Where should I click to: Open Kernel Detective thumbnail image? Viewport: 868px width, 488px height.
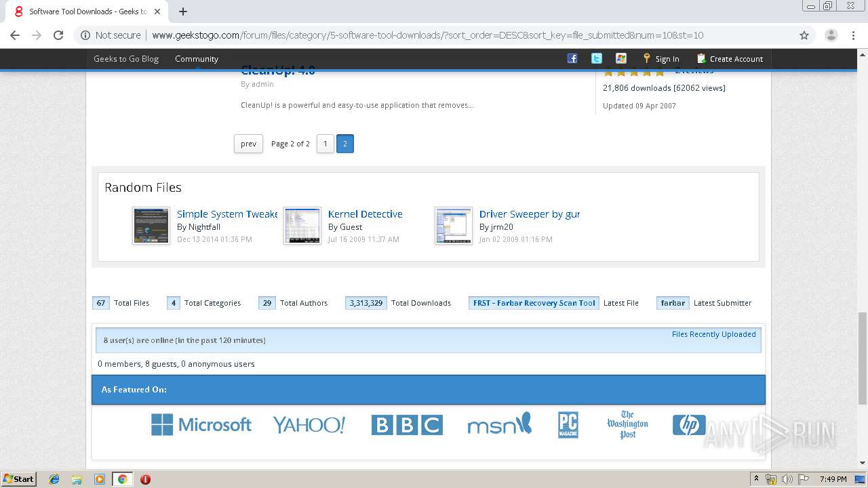[302, 226]
